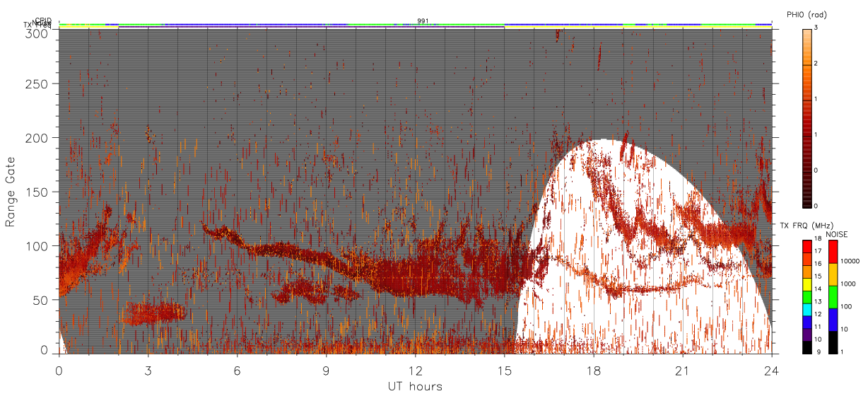Click the 3 tick on UT hours axis
Viewport: 868px width, 401px height.
point(148,370)
